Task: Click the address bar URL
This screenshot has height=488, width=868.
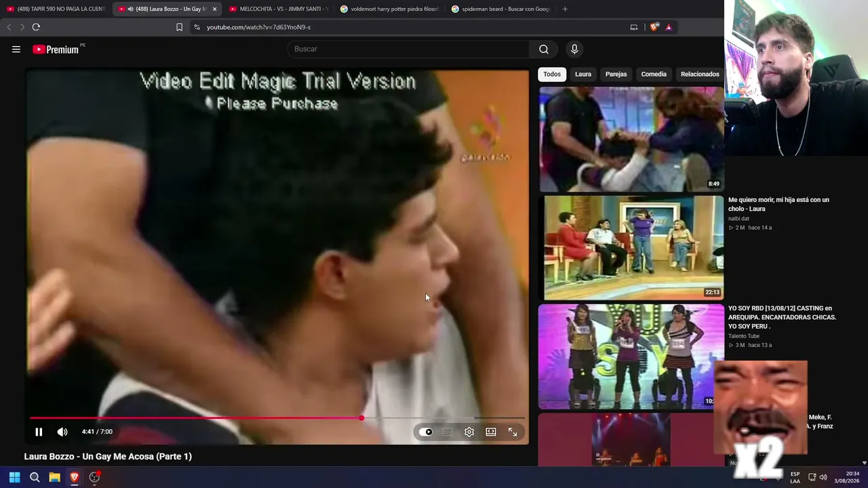Action: coord(258,27)
